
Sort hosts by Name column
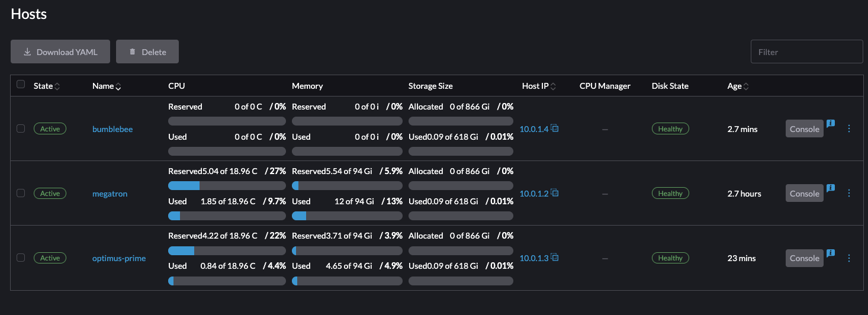pos(118,87)
